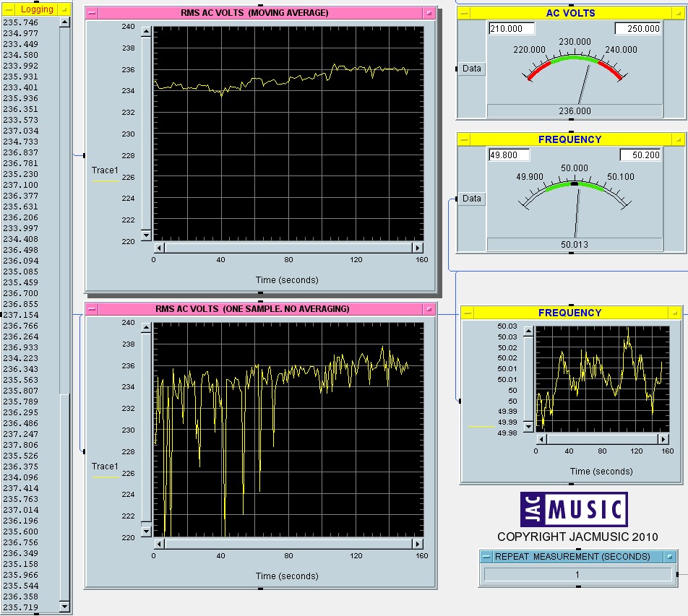Screen dimensions: 688x616
Task: Open the REPEAT MEASUREMENT object menu
Action: point(486,557)
